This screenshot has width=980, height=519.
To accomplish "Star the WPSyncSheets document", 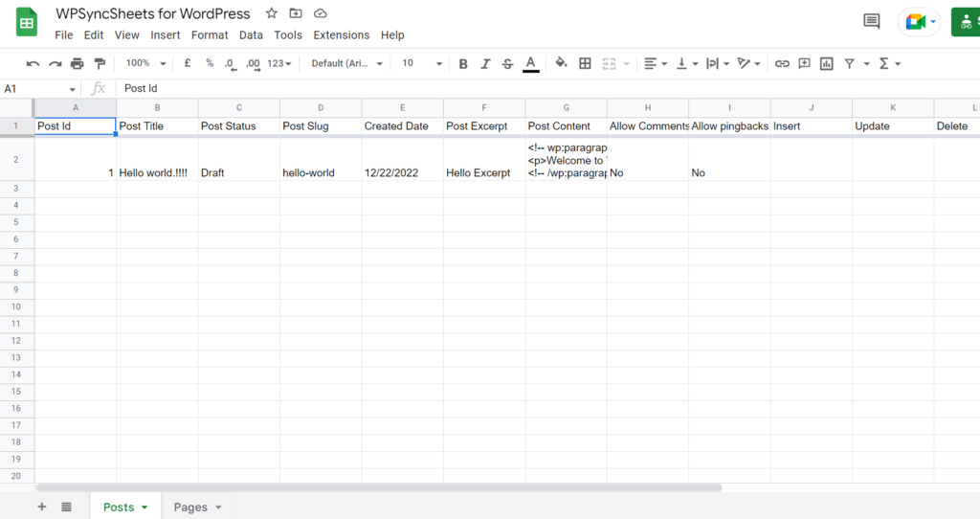I will point(271,13).
